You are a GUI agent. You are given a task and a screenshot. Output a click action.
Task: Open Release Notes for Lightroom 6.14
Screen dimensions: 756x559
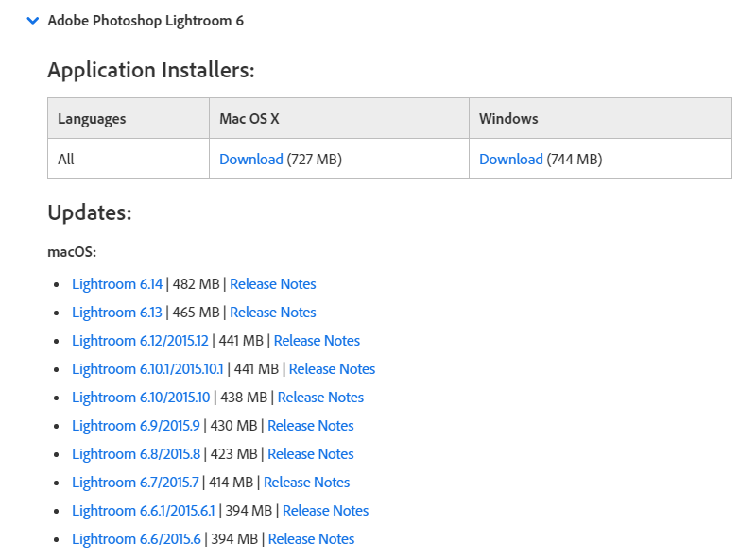(x=272, y=284)
